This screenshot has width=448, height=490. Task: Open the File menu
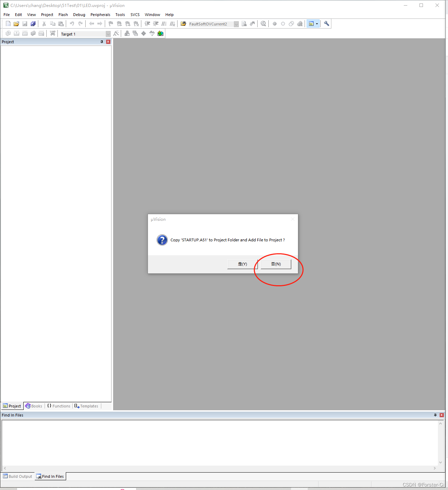7,15
